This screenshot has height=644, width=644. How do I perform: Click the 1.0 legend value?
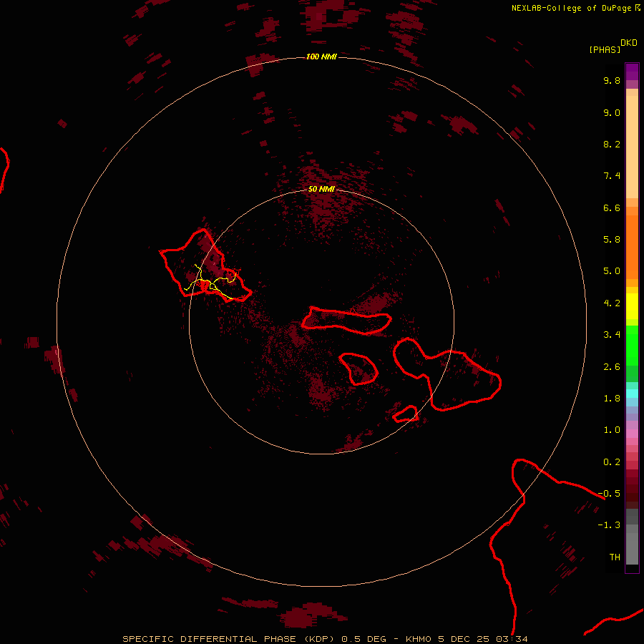(612, 430)
